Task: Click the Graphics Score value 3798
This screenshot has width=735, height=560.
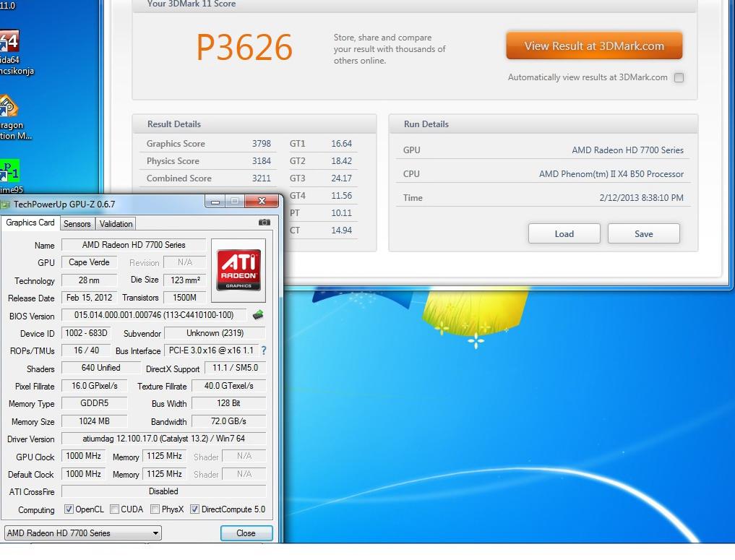Action: tap(262, 144)
